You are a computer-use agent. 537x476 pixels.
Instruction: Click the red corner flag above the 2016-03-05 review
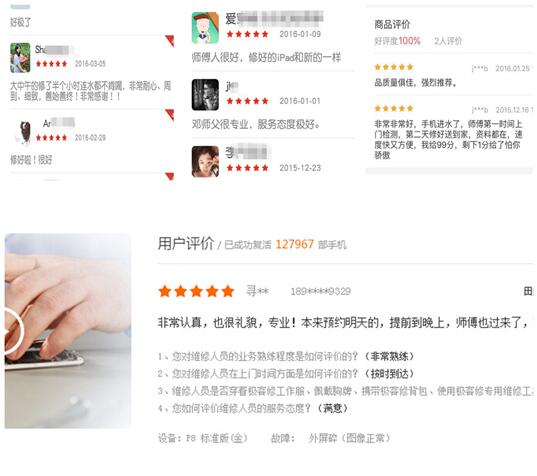(170, 41)
